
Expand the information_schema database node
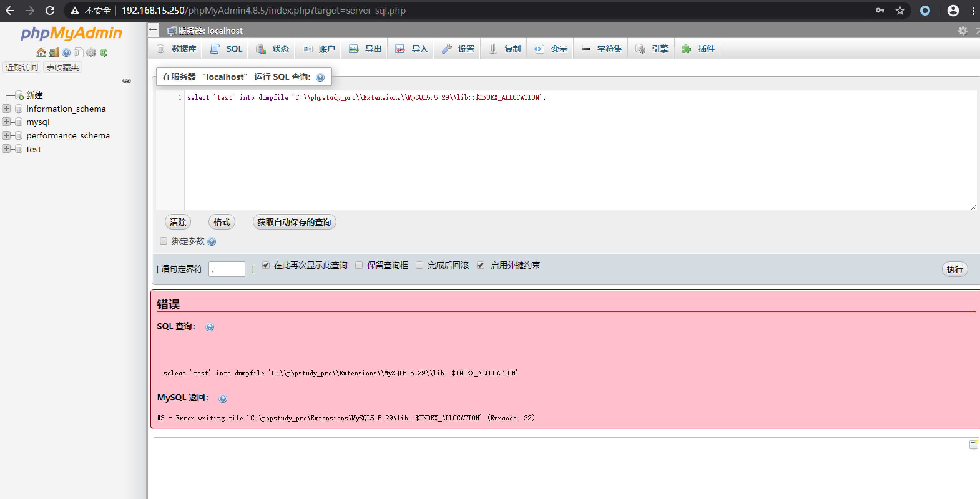(6, 109)
